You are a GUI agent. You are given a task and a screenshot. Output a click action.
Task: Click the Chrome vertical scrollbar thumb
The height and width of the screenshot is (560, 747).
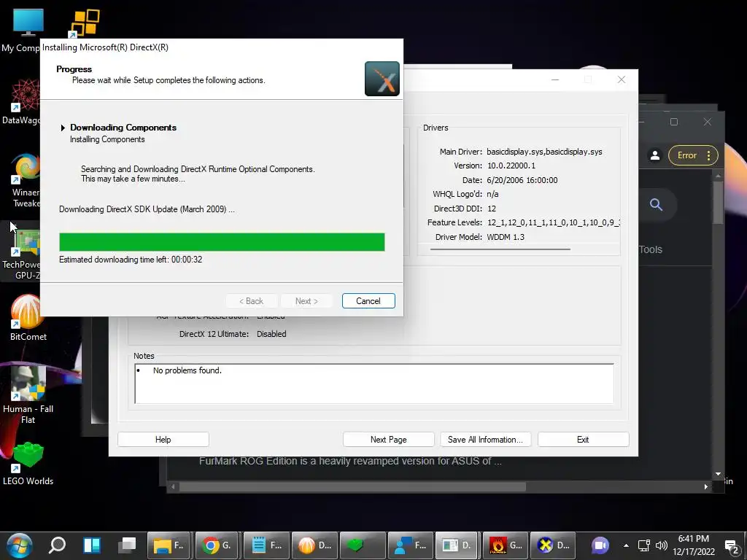(x=718, y=203)
